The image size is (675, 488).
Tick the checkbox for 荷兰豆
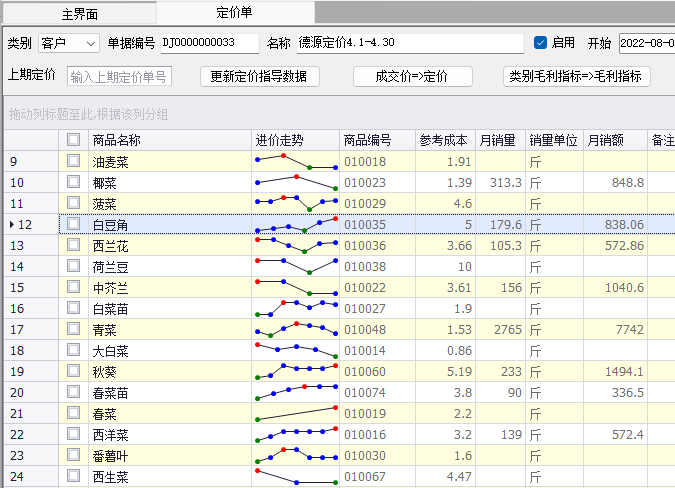74,266
